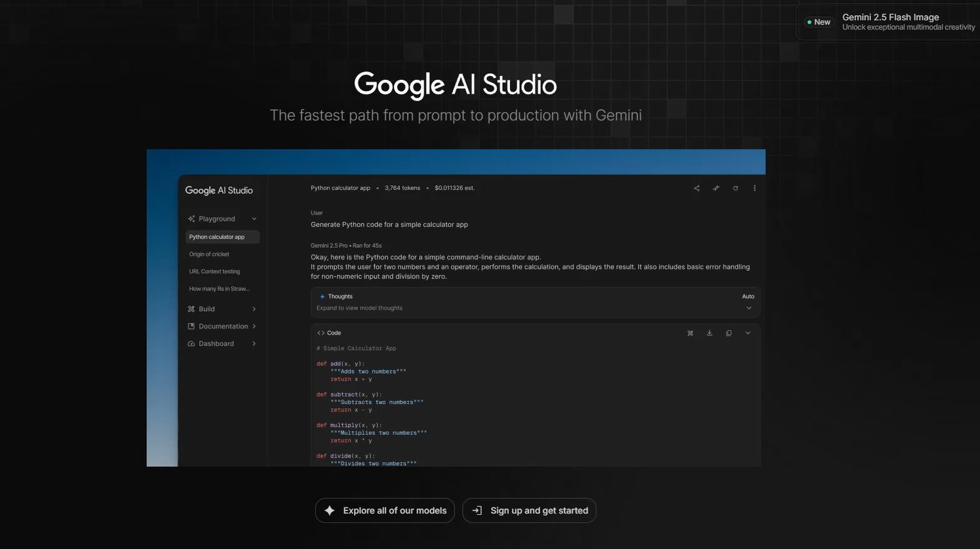Click the user prompt Generate Python code text
The width and height of the screenshot is (980, 549).
click(389, 225)
